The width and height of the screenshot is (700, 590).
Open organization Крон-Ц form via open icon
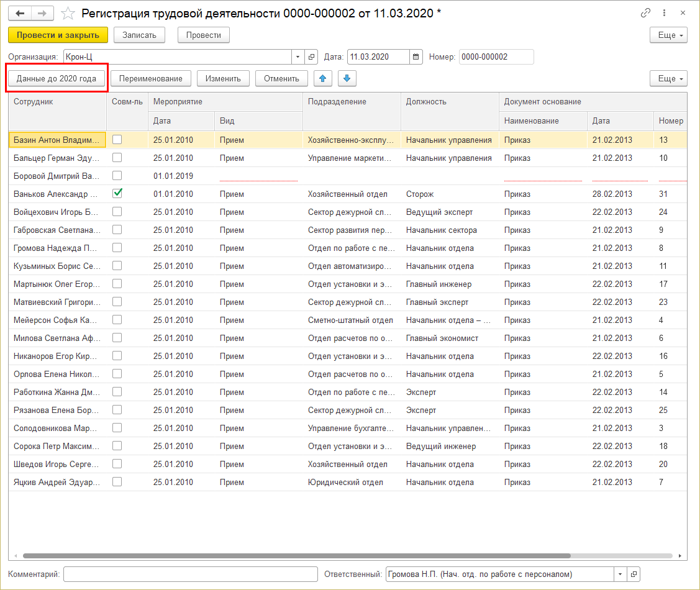tap(312, 57)
